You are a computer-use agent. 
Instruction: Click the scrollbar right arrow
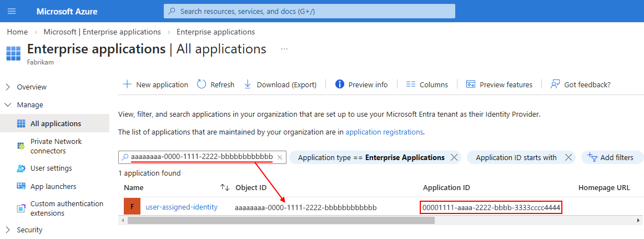[637, 221]
